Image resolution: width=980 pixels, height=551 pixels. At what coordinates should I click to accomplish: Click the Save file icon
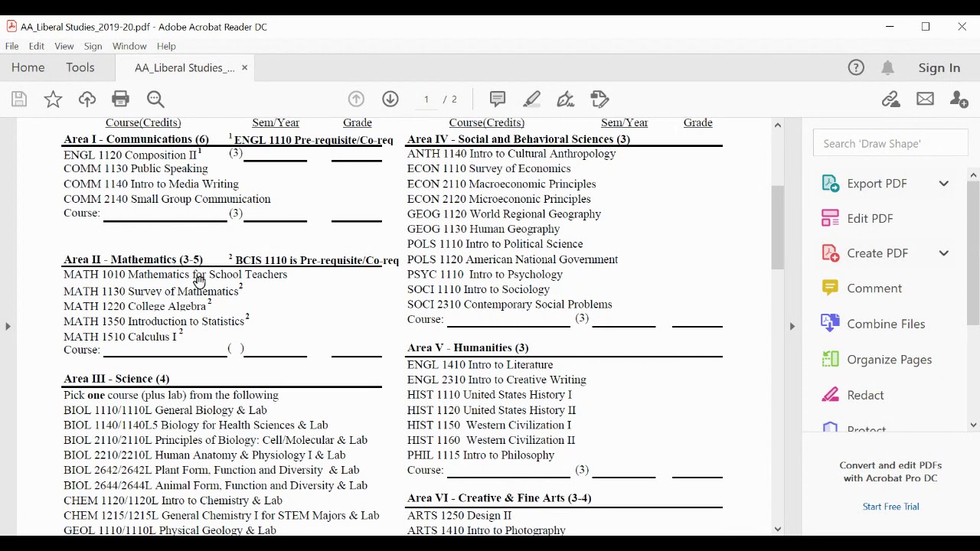coord(19,99)
